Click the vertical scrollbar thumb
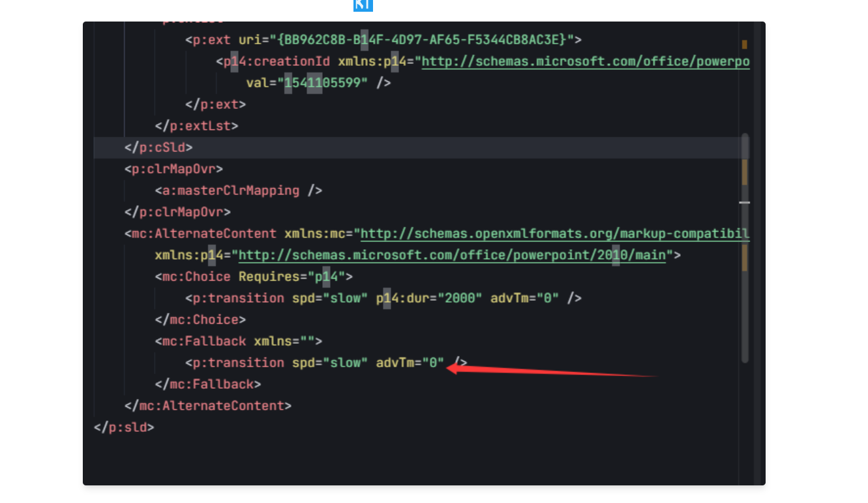This screenshot has width=868, height=503. pyautogui.click(x=745, y=248)
